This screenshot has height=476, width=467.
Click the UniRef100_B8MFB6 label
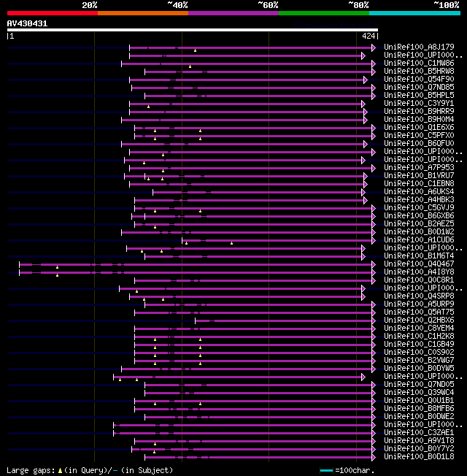point(419,409)
